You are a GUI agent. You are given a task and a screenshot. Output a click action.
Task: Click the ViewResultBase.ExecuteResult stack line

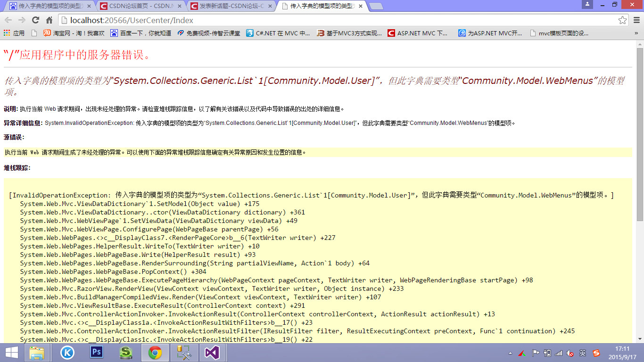point(162,305)
